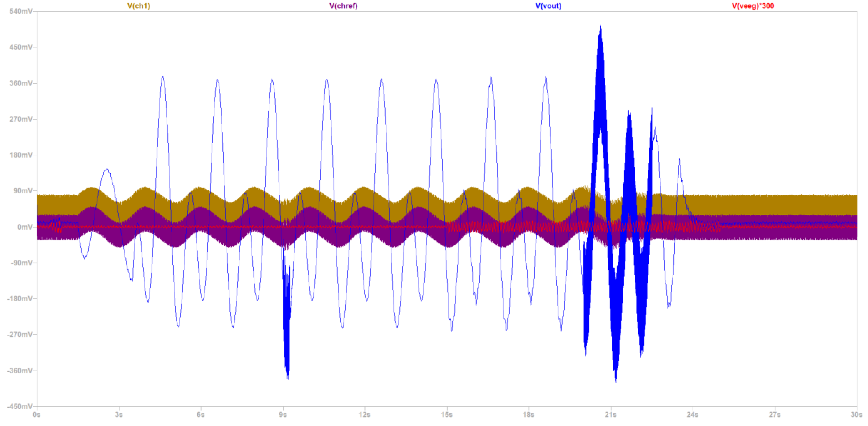
Task: Select the V(chref) trace label
Action: (343, 6)
